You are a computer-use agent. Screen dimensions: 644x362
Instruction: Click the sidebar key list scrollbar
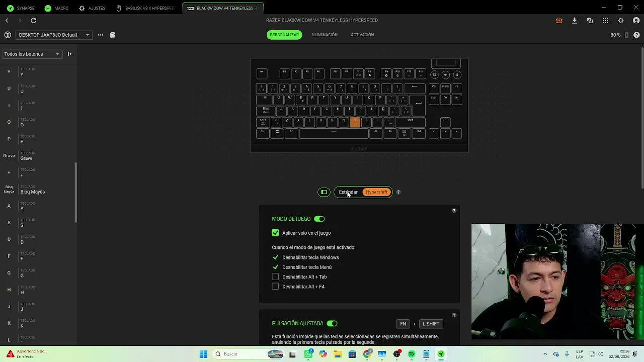pyautogui.click(x=76, y=192)
